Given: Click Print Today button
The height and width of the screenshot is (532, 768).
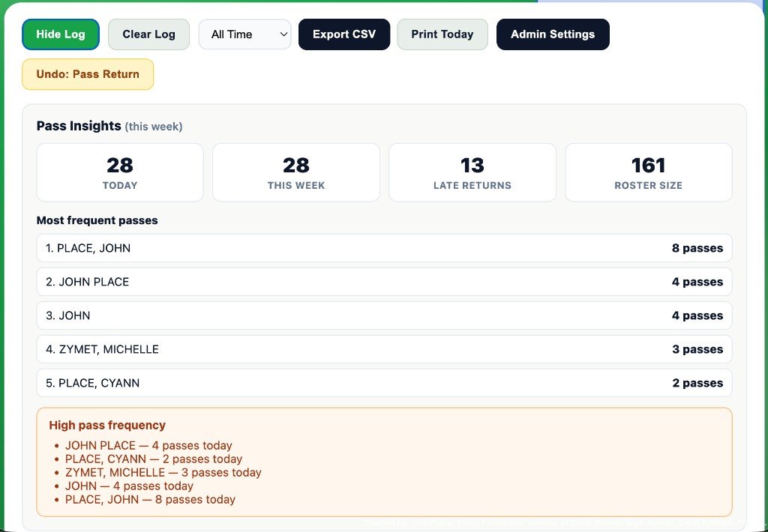Looking at the screenshot, I should pyautogui.click(x=442, y=34).
